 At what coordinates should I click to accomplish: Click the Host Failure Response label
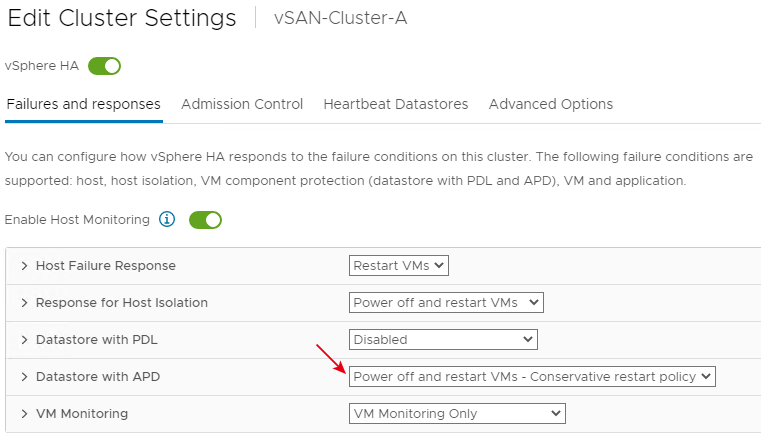point(106,266)
